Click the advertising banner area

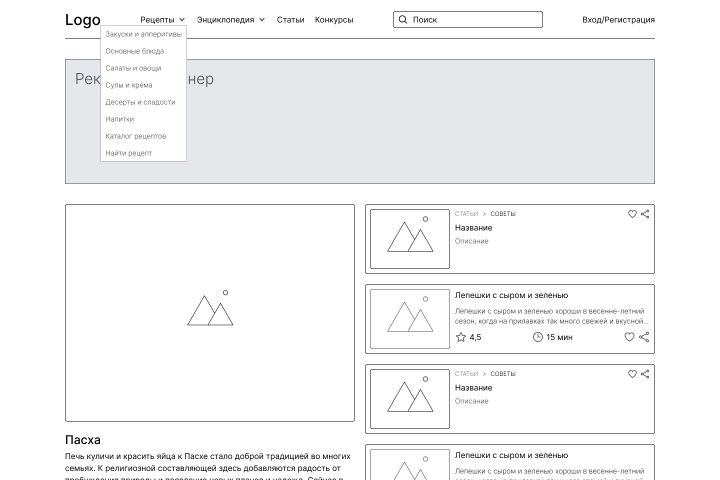pos(360,121)
